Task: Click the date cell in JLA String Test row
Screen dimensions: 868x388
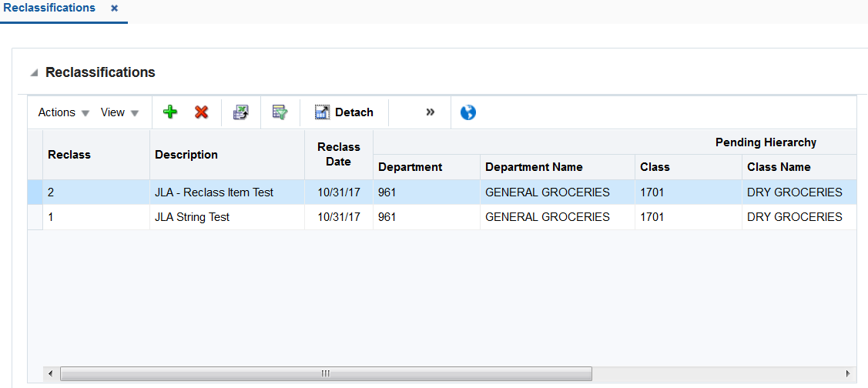Action: point(339,218)
